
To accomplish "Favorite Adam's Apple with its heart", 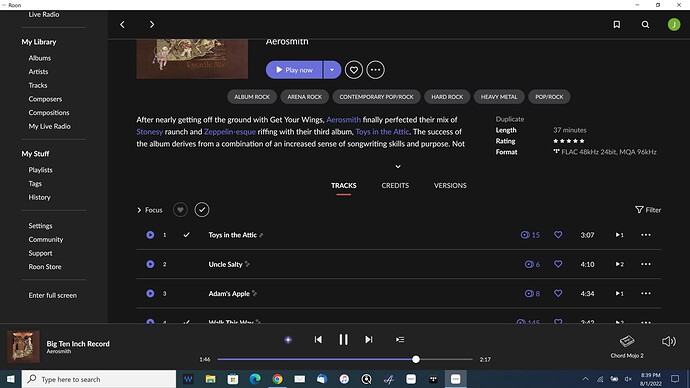I will pos(558,293).
